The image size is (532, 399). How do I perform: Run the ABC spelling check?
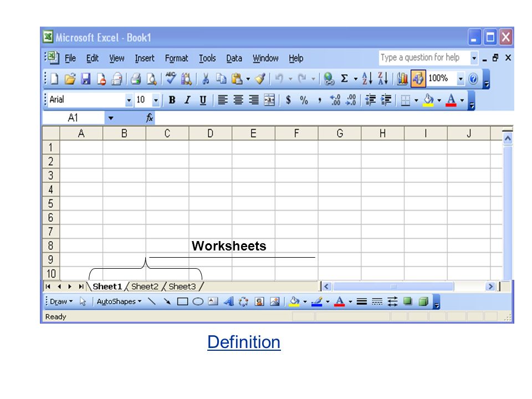(171, 78)
